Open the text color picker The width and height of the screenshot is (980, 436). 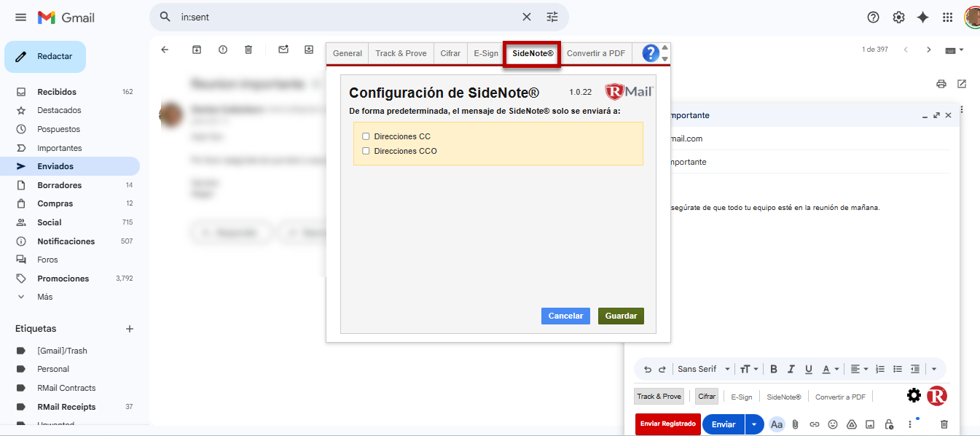pos(830,369)
